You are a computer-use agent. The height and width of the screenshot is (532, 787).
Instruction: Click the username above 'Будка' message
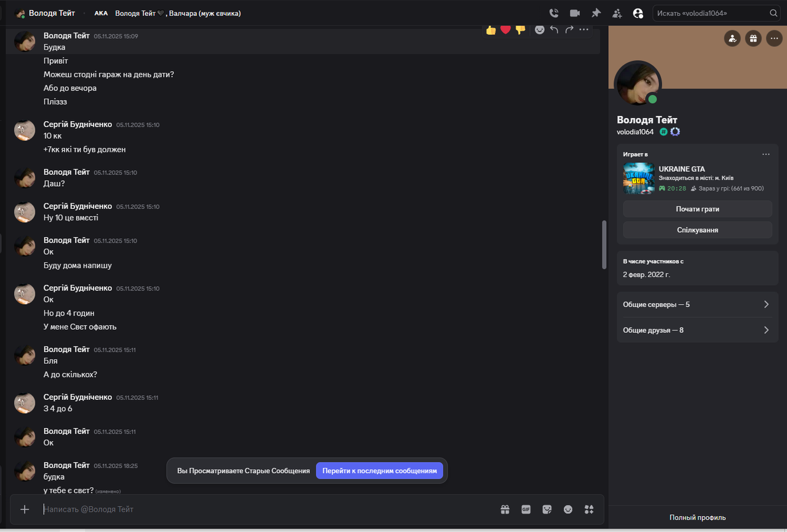pos(66,36)
